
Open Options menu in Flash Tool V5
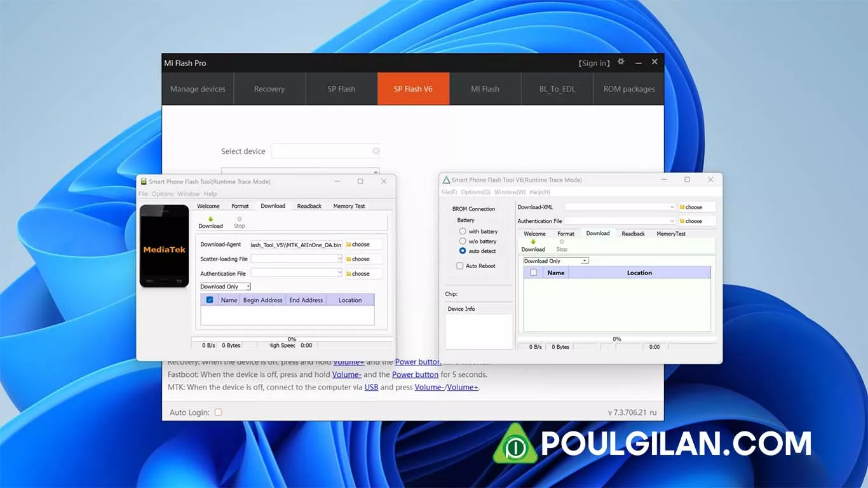163,194
